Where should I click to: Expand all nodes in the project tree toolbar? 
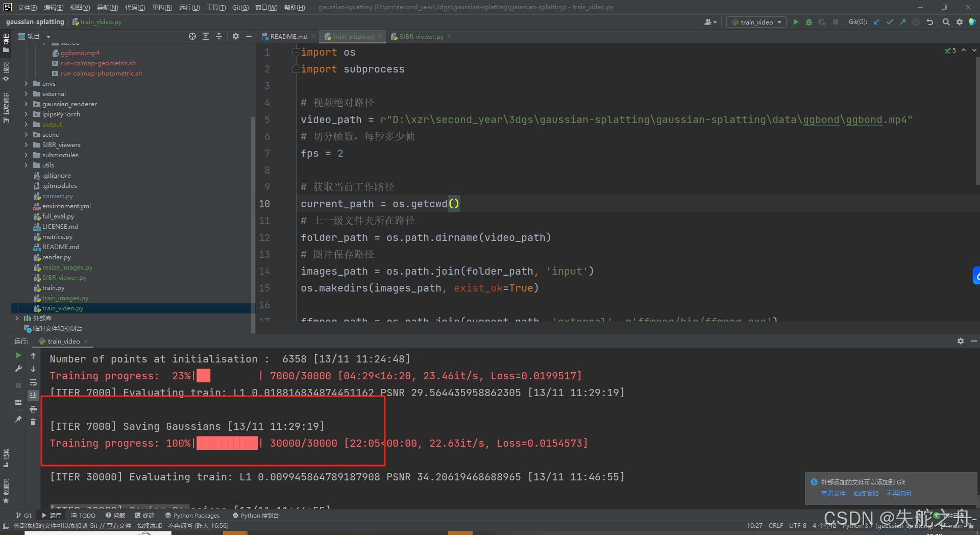(206, 36)
